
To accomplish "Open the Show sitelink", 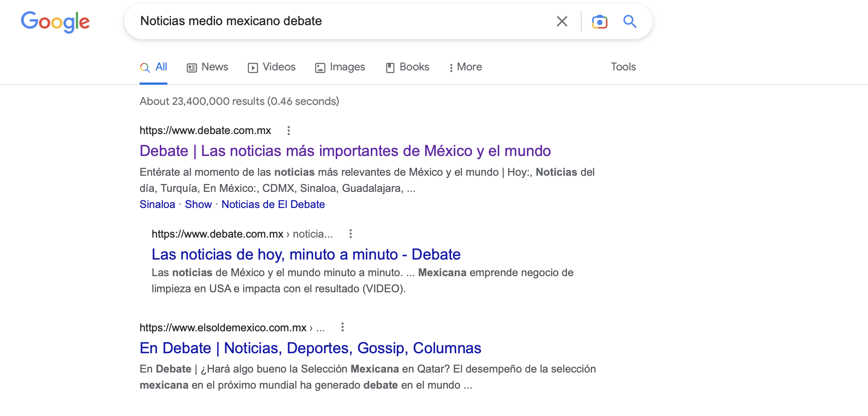I will [x=198, y=204].
